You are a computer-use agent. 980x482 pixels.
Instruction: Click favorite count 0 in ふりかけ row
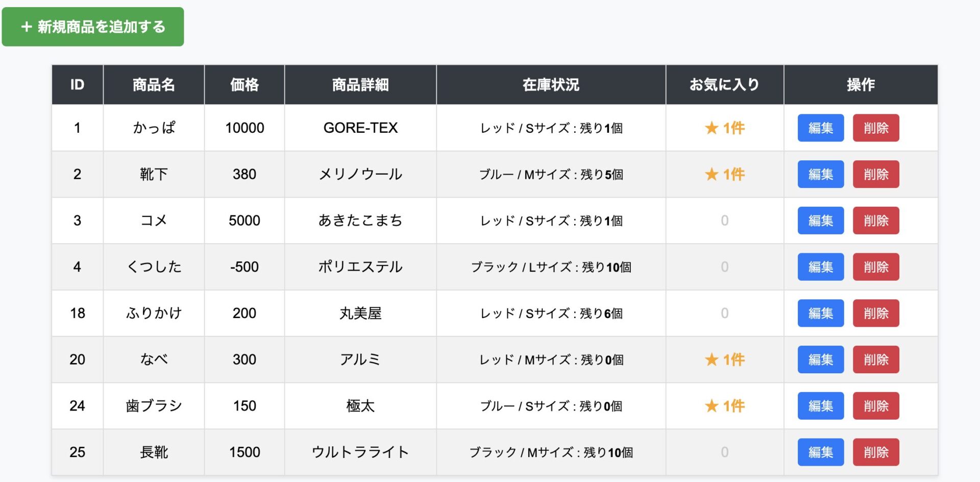click(x=724, y=313)
